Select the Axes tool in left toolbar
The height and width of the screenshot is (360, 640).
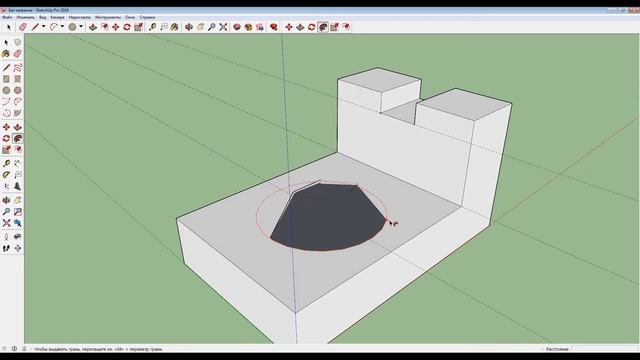[6, 187]
